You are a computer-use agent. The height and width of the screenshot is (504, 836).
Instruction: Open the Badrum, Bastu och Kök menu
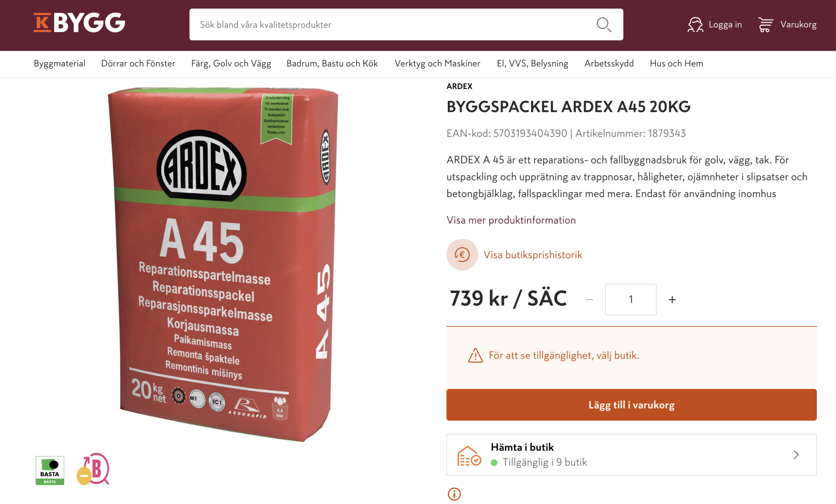(332, 63)
